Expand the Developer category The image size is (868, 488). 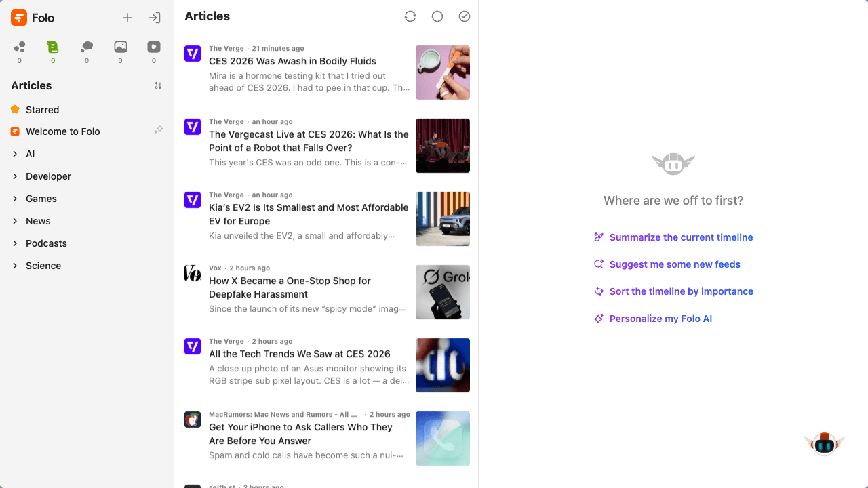click(15, 176)
